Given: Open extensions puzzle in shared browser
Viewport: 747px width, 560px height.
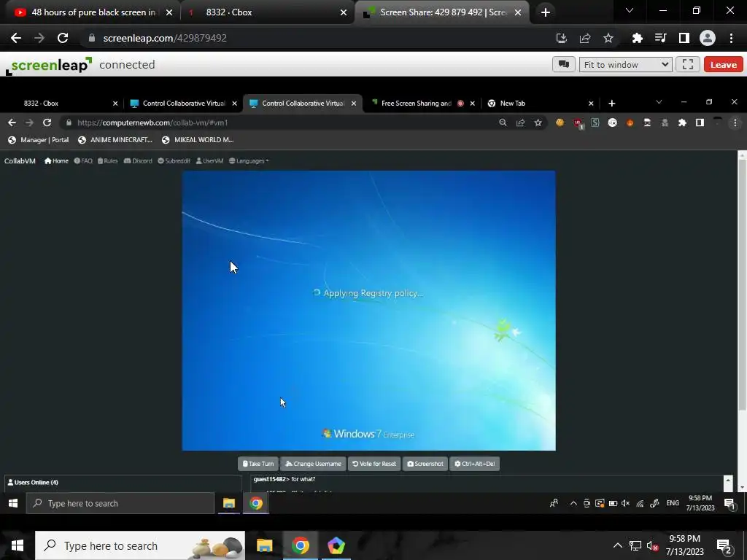Looking at the screenshot, I should [x=682, y=122].
